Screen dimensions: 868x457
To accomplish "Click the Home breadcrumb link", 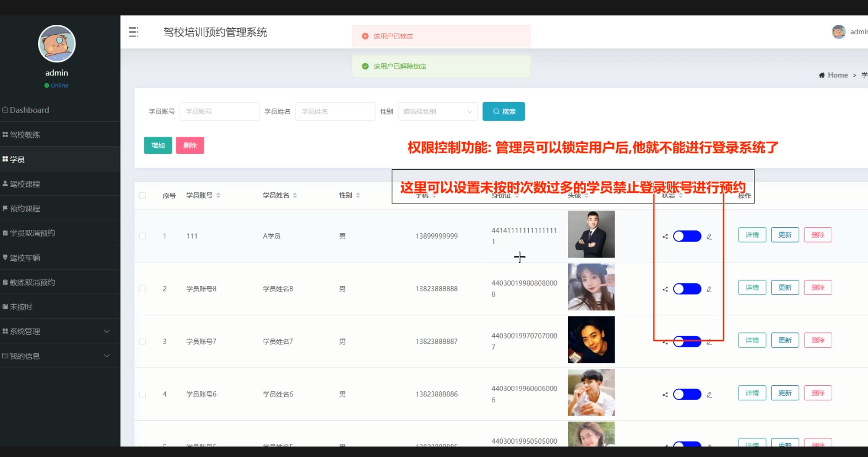I will click(838, 75).
